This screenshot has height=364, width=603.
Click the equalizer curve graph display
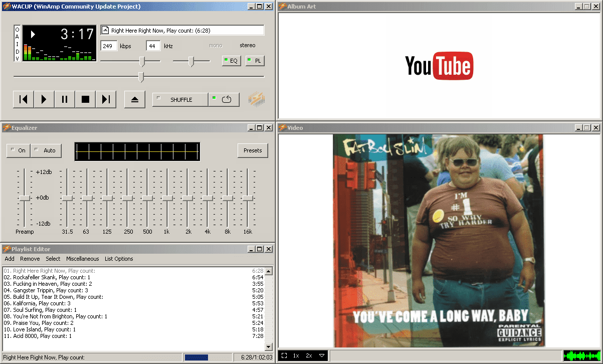(137, 151)
